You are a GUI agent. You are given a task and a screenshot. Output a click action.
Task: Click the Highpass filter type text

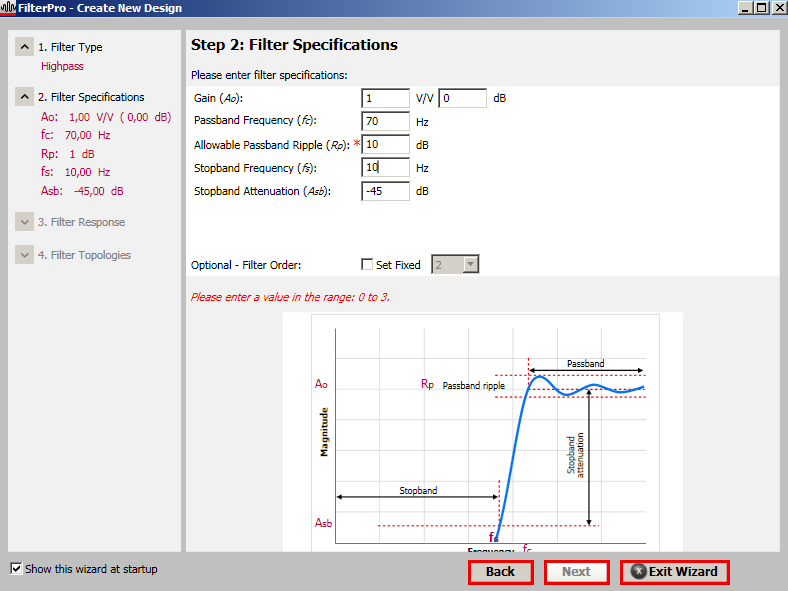[x=62, y=66]
